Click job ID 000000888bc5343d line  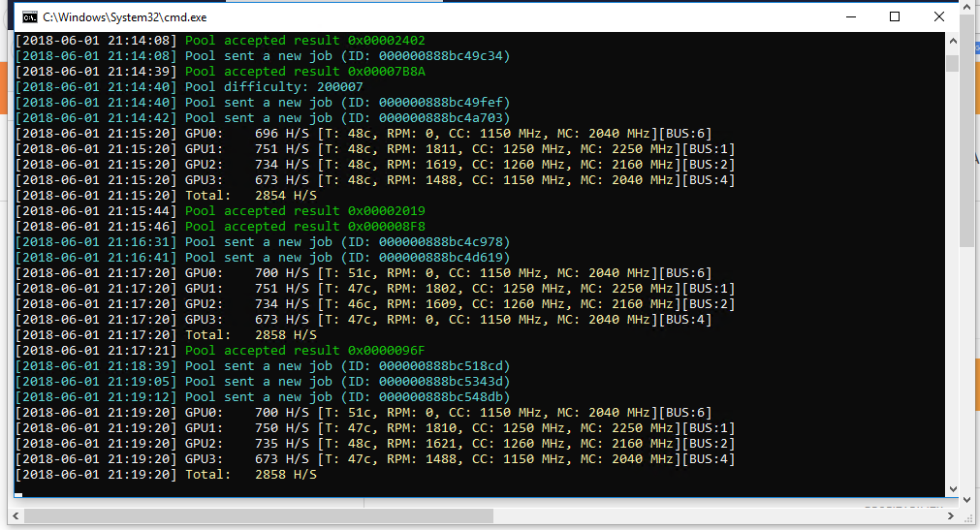tap(263, 381)
